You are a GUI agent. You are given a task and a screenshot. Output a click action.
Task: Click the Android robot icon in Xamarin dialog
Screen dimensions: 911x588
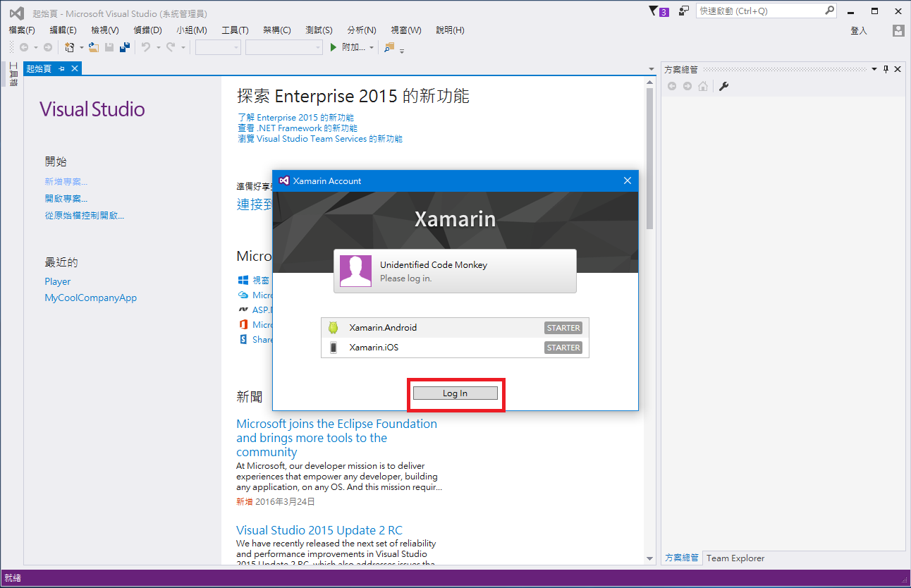pyautogui.click(x=334, y=327)
